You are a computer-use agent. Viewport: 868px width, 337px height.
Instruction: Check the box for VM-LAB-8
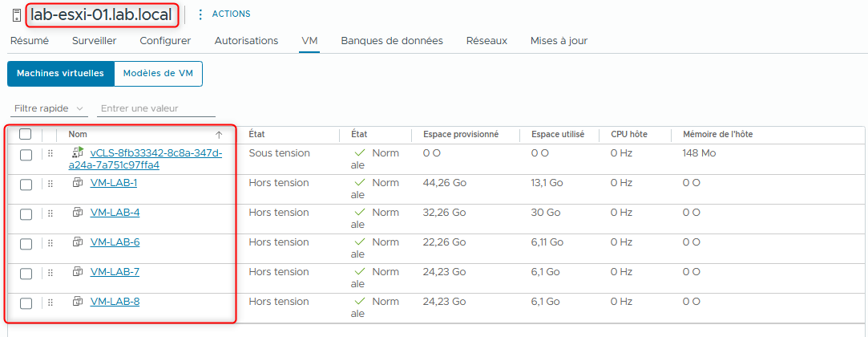[26, 304]
